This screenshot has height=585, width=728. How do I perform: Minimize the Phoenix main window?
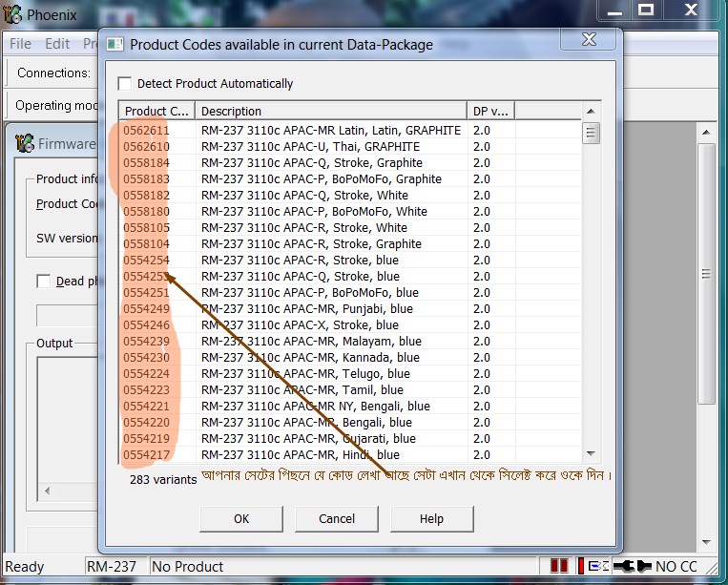click(615, 10)
